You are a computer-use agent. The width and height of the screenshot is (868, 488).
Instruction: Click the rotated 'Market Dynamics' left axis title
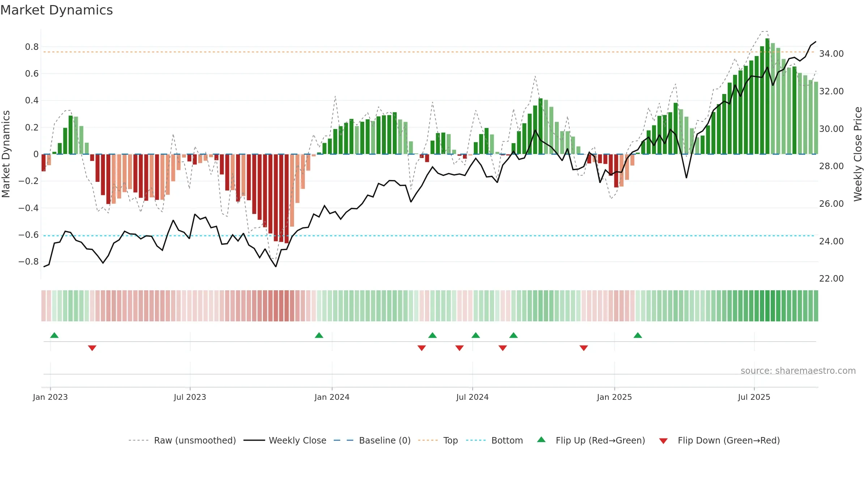(6, 154)
